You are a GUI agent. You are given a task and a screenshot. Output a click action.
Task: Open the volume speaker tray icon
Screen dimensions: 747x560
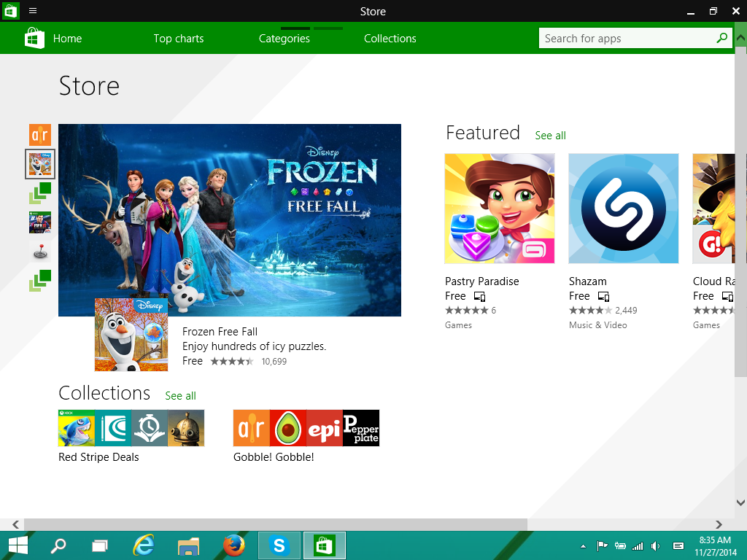click(x=656, y=546)
